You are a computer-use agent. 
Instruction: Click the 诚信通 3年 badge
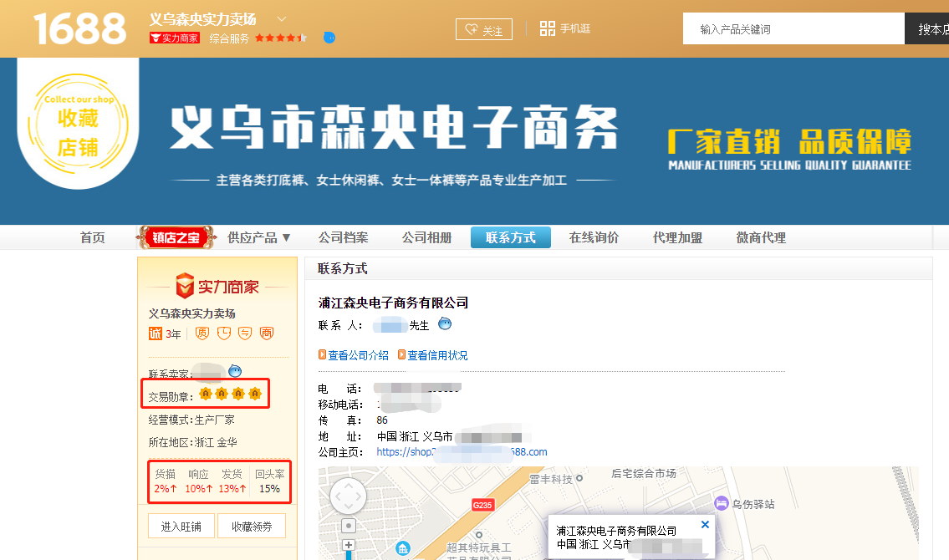click(165, 333)
